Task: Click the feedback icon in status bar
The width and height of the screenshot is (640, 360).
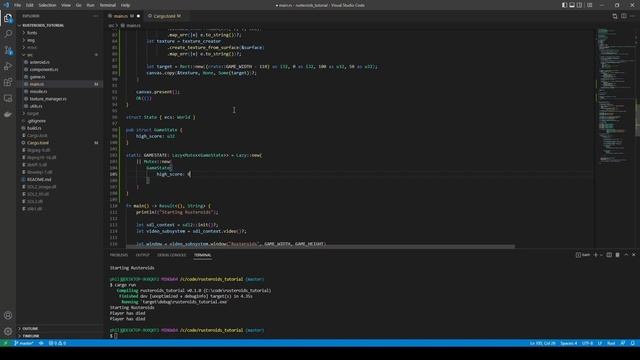Action: pyautogui.click(x=623, y=343)
